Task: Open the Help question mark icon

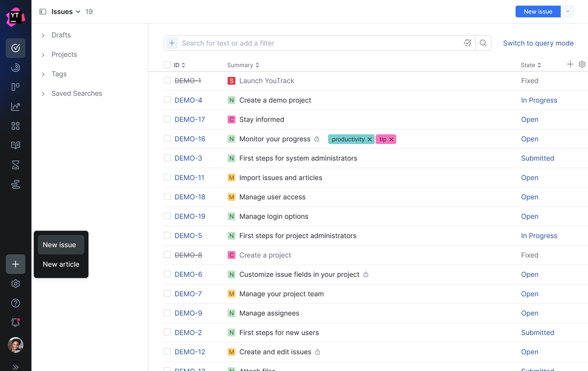Action: [16, 303]
